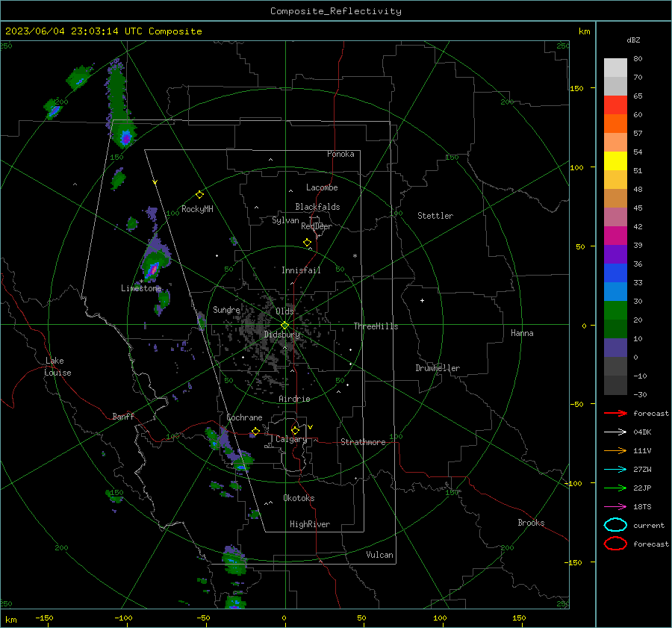The height and width of the screenshot is (628, 672).
Task: Select the red 65-60 dBZ color swatch
Action: (x=615, y=105)
